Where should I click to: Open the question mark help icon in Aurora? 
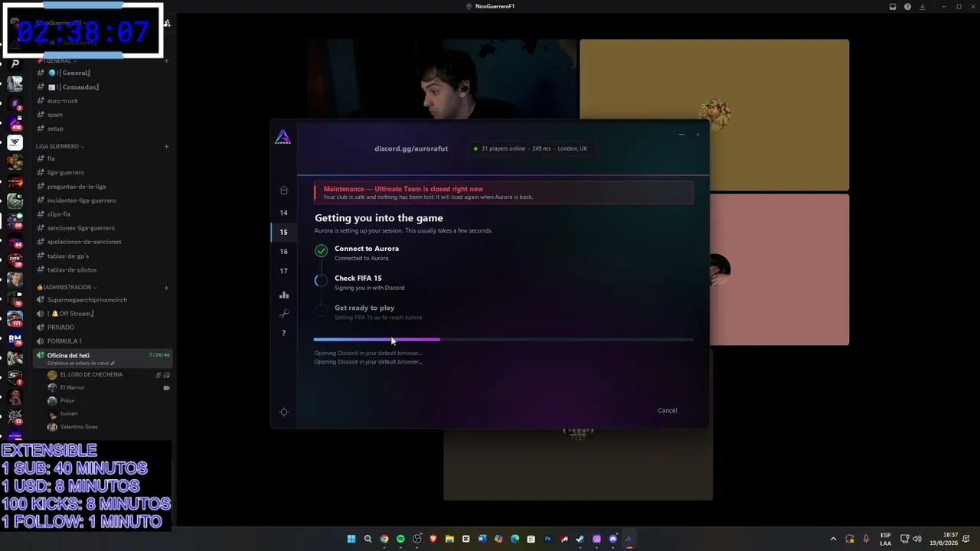(x=283, y=333)
